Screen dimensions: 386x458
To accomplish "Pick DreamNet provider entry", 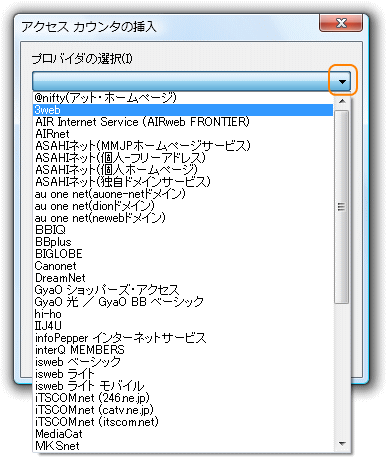I will coord(183,278).
